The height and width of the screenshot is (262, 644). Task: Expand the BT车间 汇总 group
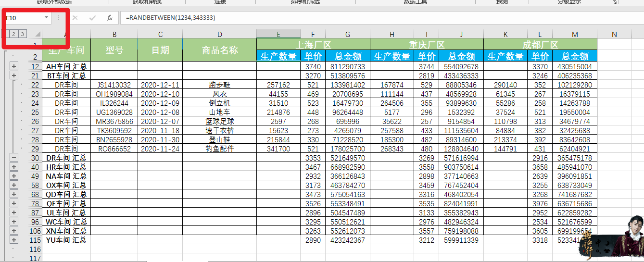(x=13, y=75)
